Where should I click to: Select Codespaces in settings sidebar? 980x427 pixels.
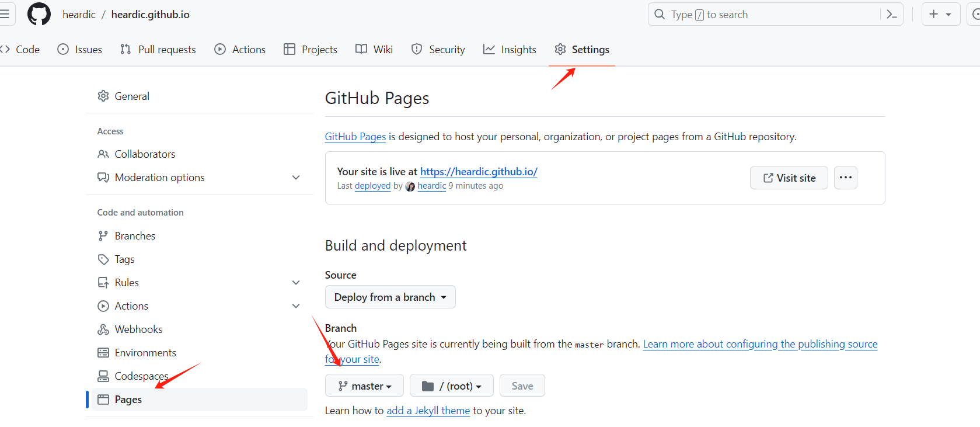(x=200, y=376)
